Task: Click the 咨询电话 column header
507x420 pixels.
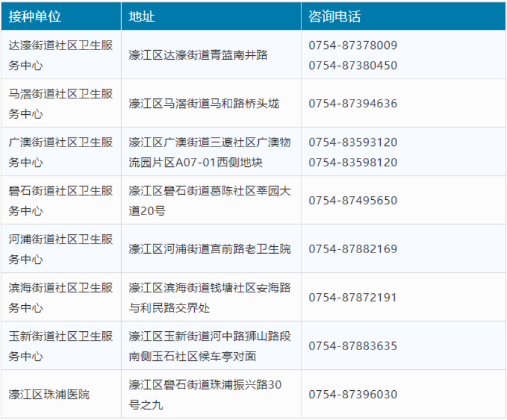Action: tap(334, 16)
